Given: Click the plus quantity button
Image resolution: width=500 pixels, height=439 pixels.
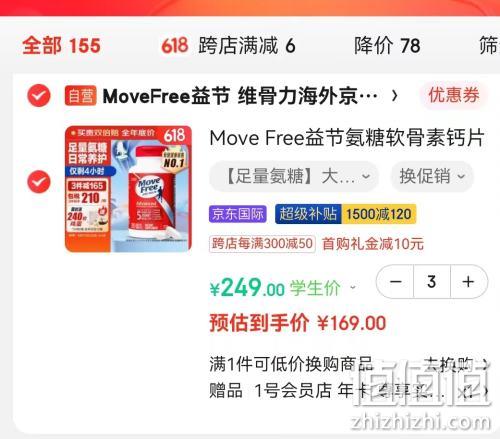Looking at the screenshot, I should (x=468, y=282).
